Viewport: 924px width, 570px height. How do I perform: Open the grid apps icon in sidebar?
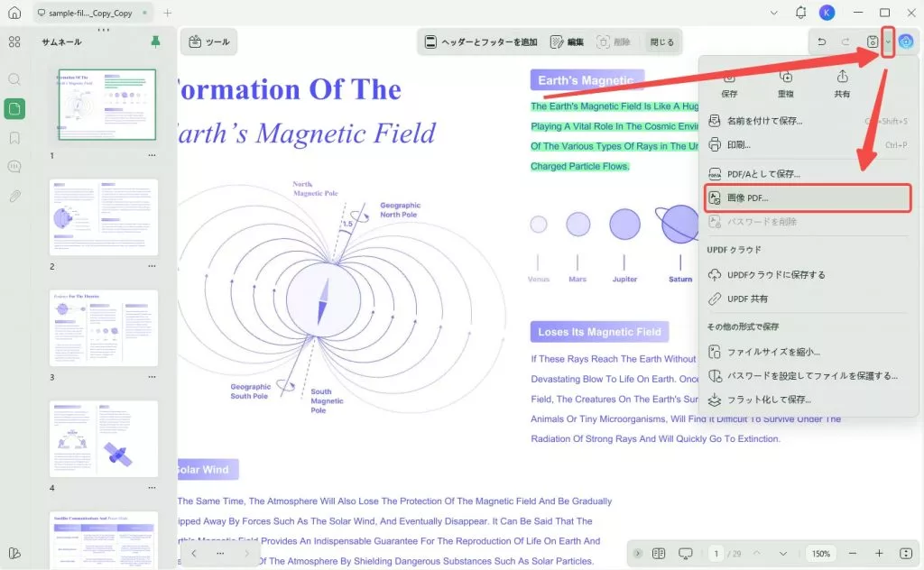(14, 41)
